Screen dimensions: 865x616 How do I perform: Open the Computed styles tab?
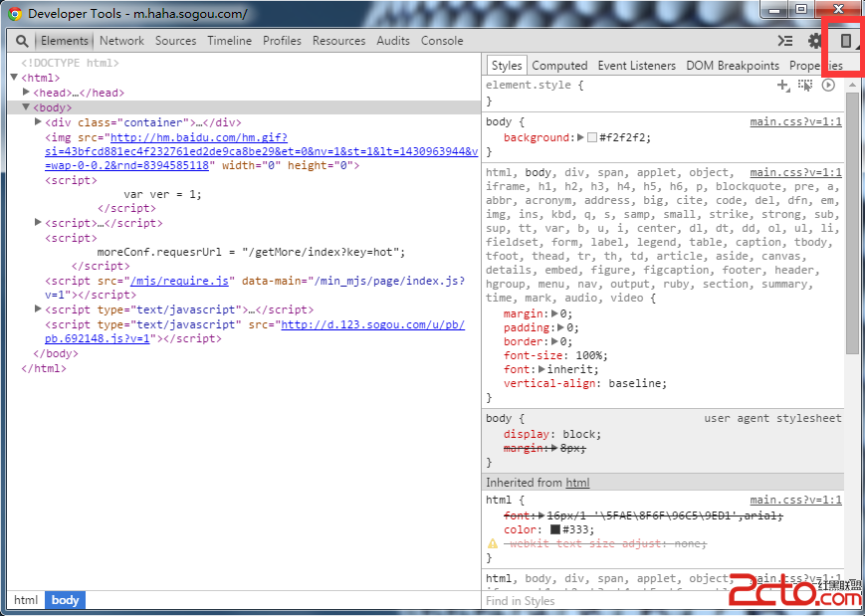click(x=559, y=66)
